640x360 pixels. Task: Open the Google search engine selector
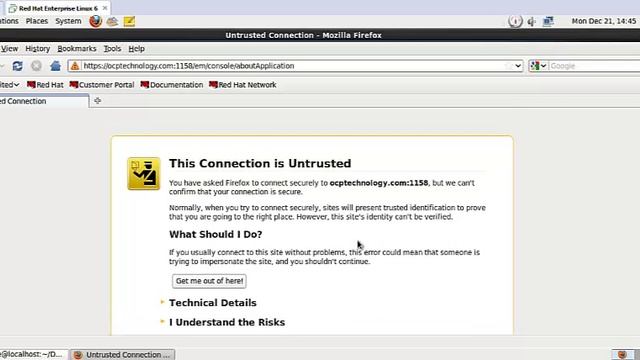click(538, 66)
